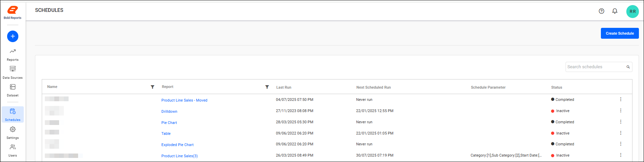Open the Drilldown report link
The image size is (644, 162).
[169, 111]
